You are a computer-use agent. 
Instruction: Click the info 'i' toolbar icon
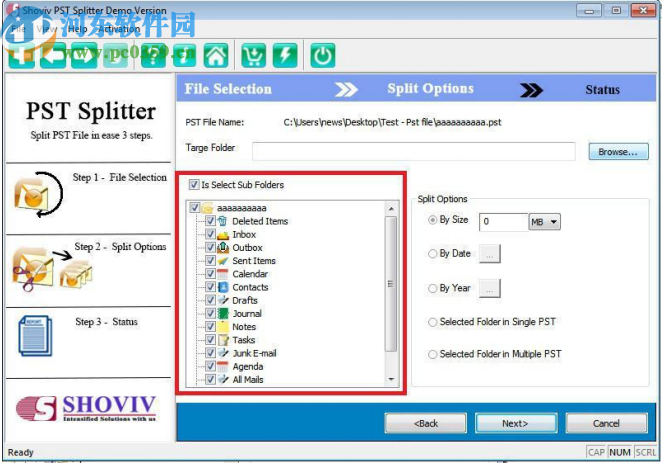tap(185, 55)
